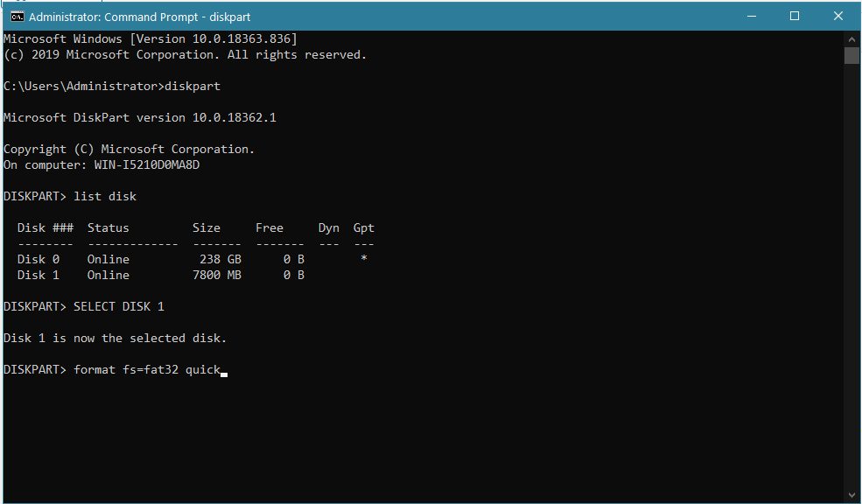This screenshot has width=862, height=504.
Task: Click the '(c) 2019 Microsoft Corporation' copyright line
Action: pyautogui.click(x=186, y=55)
